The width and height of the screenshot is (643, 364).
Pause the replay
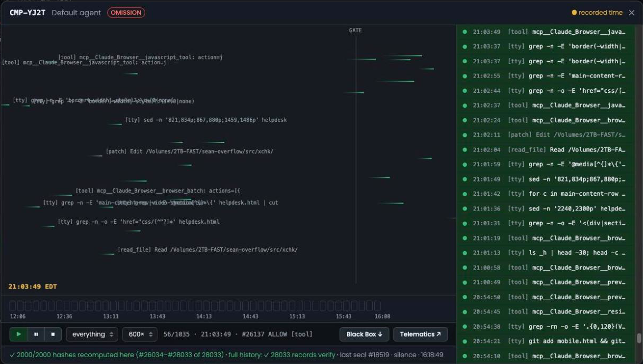(36, 334)
